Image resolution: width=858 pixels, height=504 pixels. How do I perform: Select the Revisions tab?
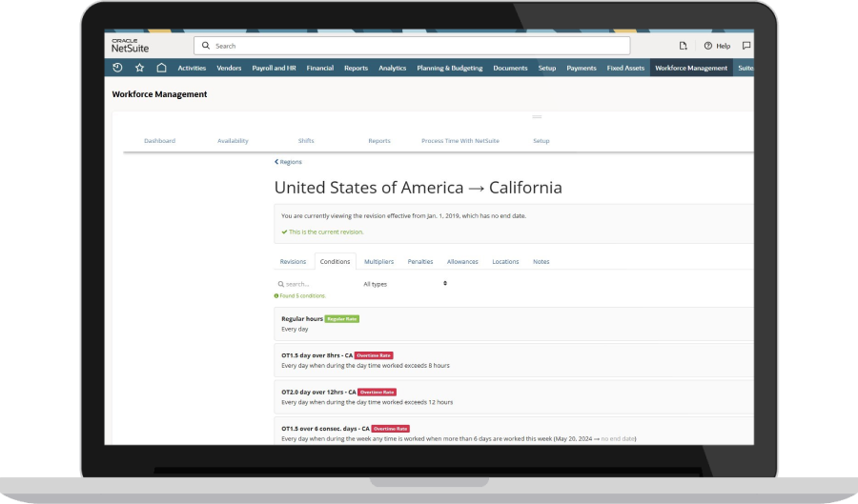[293, 261]
